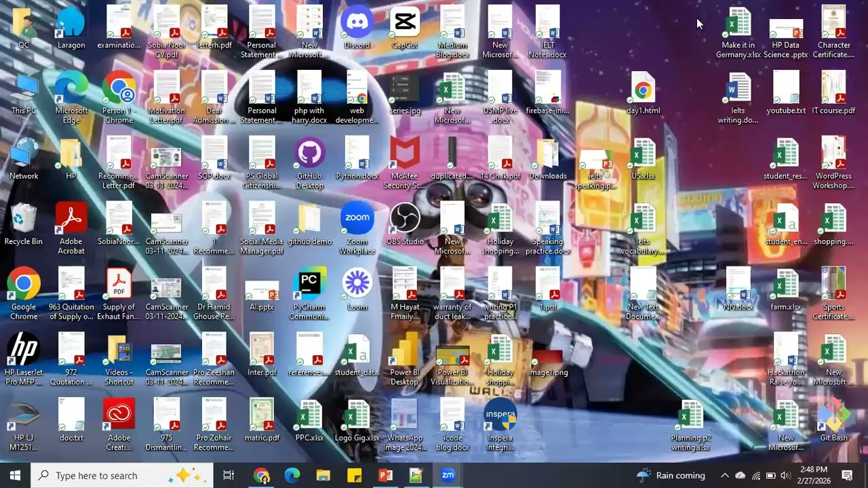Image resolution: width=868 pixels, height=488 pixels.
Task: Select the series.jpg image file
Action: click(x=405, y=94)
